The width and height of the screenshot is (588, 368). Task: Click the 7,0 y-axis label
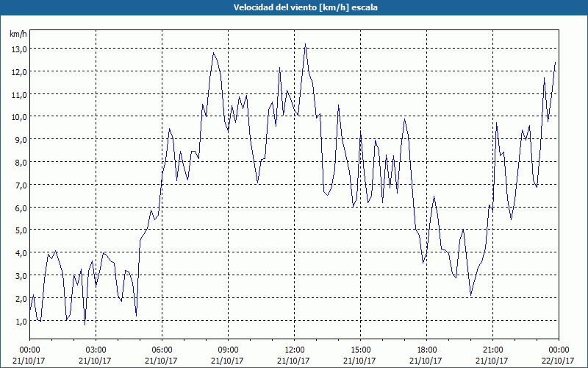[21, 185]
